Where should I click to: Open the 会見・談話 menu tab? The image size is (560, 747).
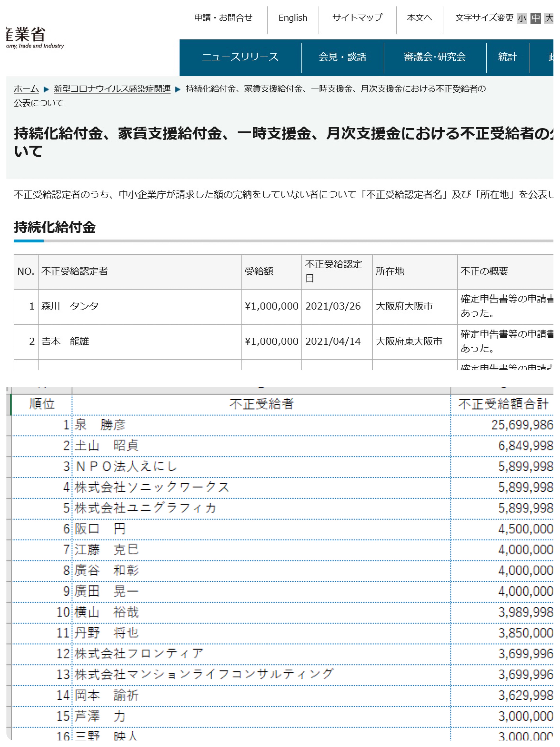point(343,57)
